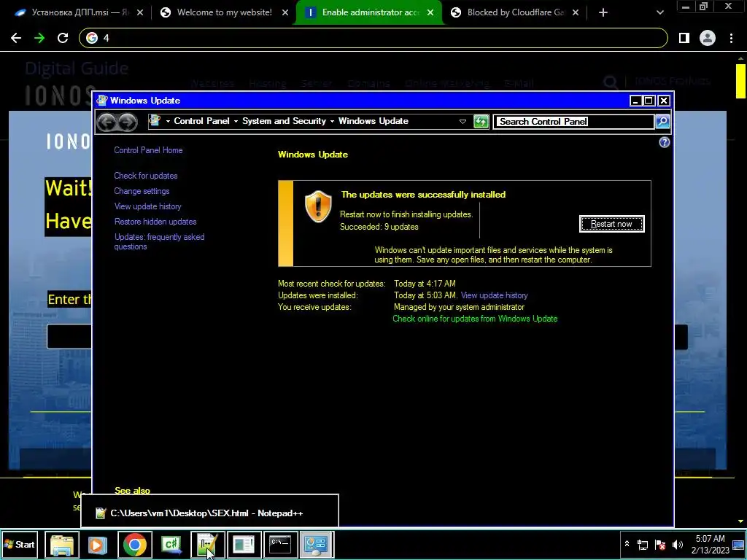This screenshot has height=560, width=747.
Task: Open Chrome three-dot menu
Action: coord(731,38)
